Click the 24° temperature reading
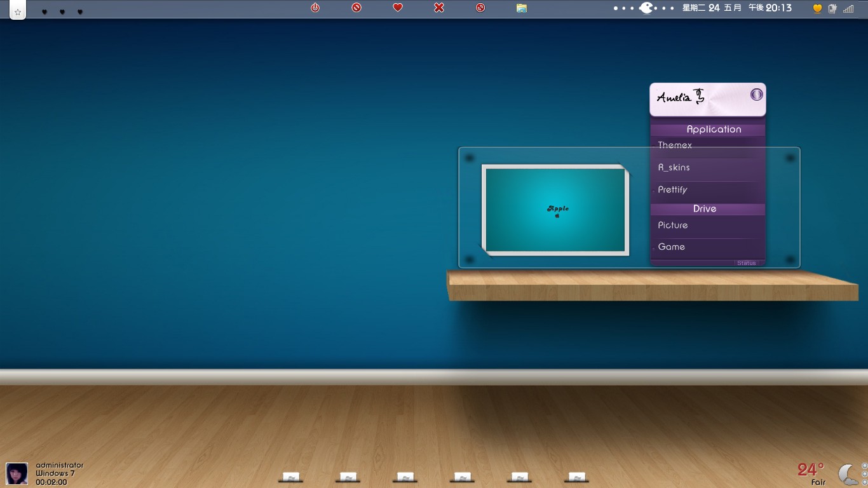This screenshot has width=868, height=488. 811,470
